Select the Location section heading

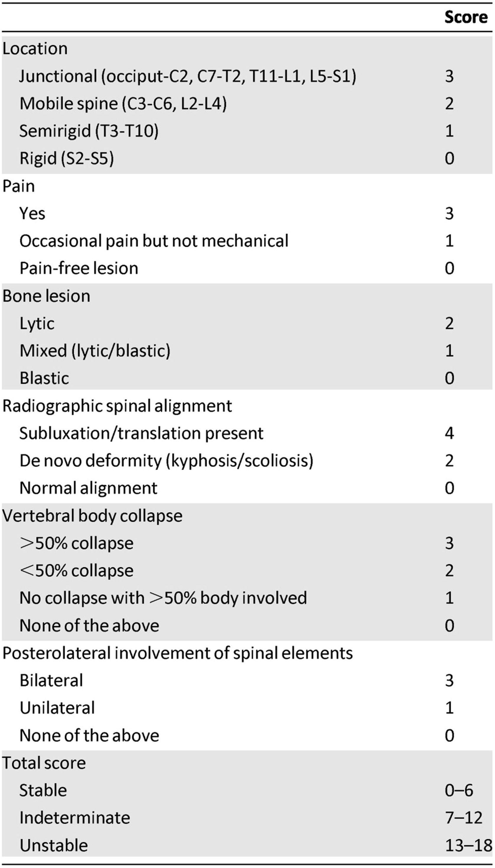pyautogui.click(x=35, y=49)
